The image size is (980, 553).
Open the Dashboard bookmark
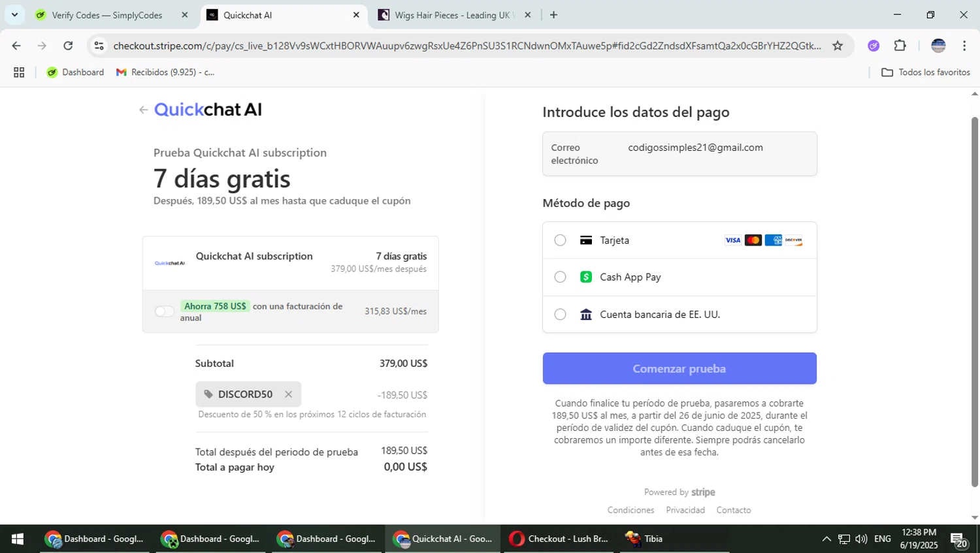[75, 72]
